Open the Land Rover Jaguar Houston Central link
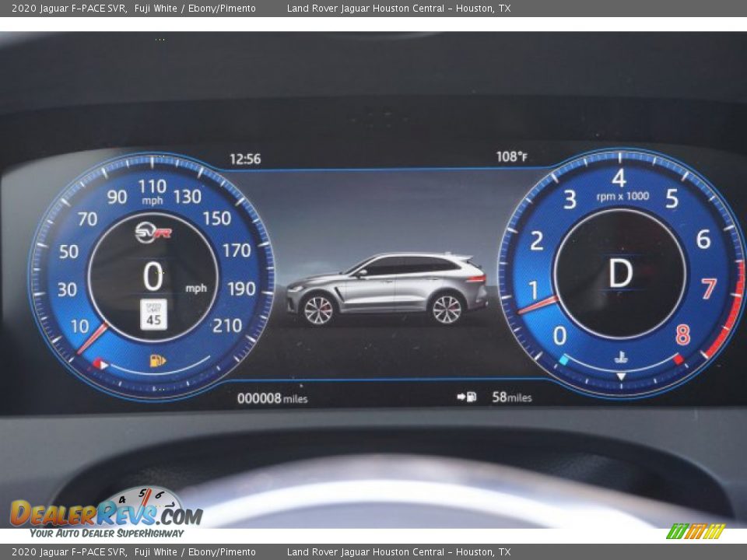This screenshot has width=747, height=560. click(401, 9)
